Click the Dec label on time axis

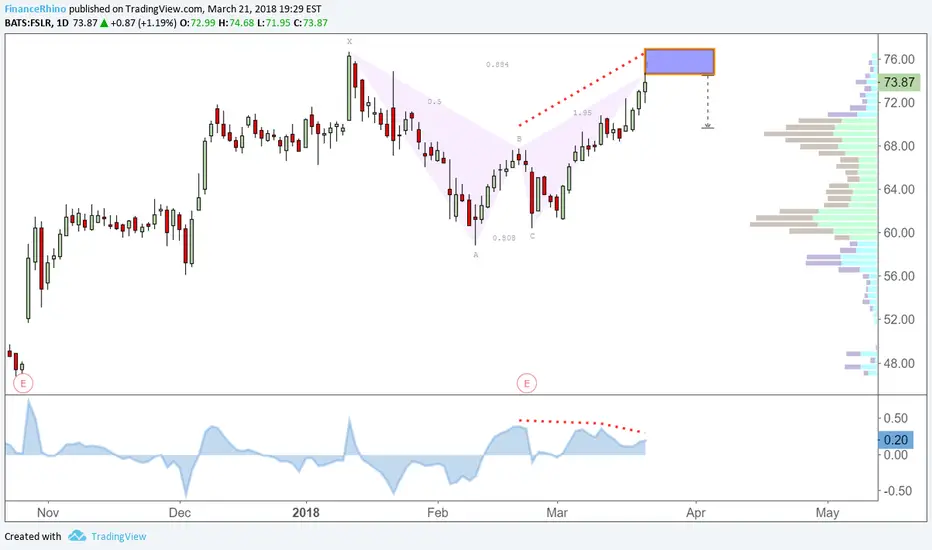point(180,513)
